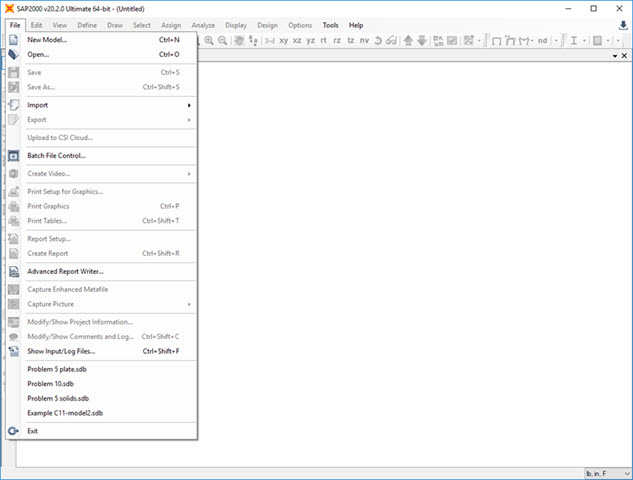Switch to the xy plane view
Screen dimensions: 633x480
click(283, 40)
